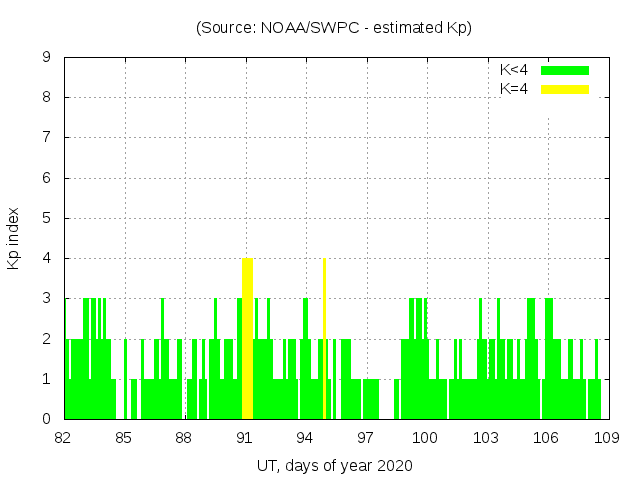Click y-axis tick label 5
640x480 pixels.
(46, 218)
